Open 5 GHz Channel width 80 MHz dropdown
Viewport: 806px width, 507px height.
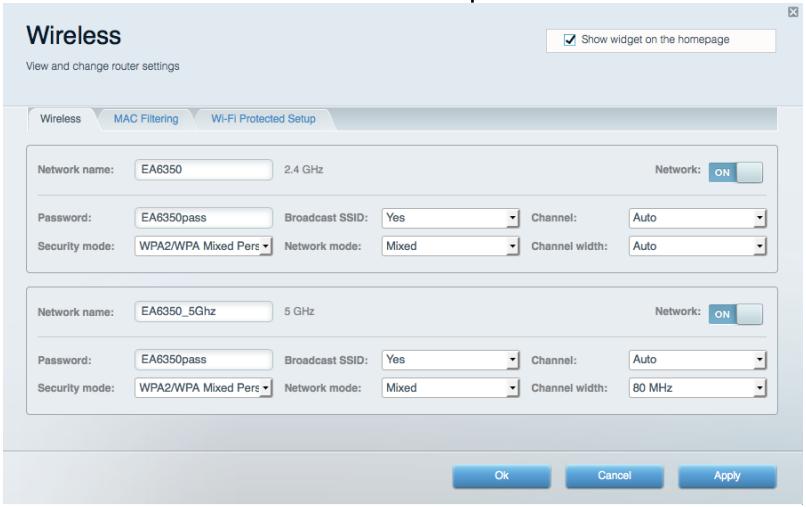[698, 388]
